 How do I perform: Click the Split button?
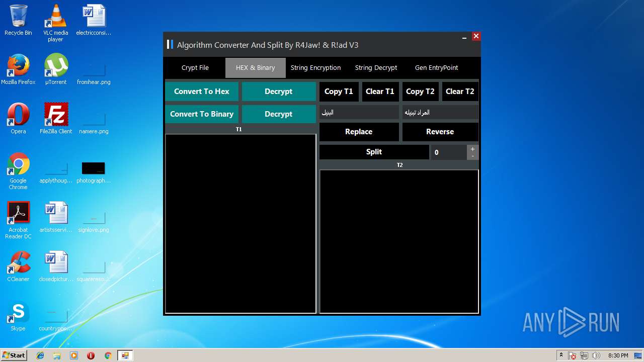(374, 152)
